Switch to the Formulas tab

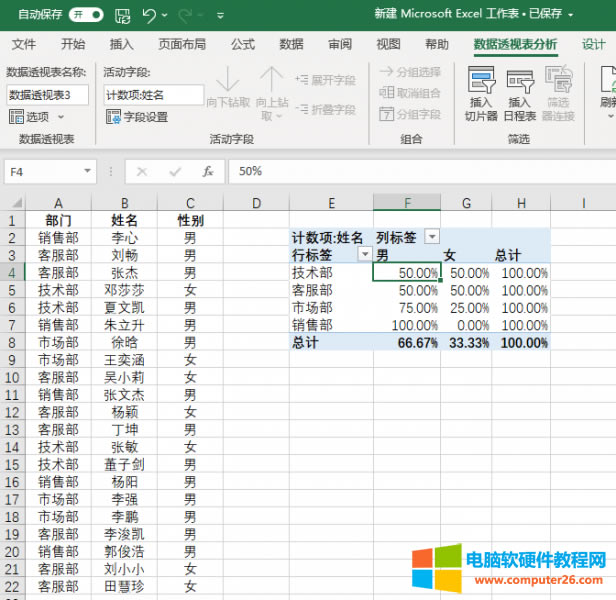(242, 45)
